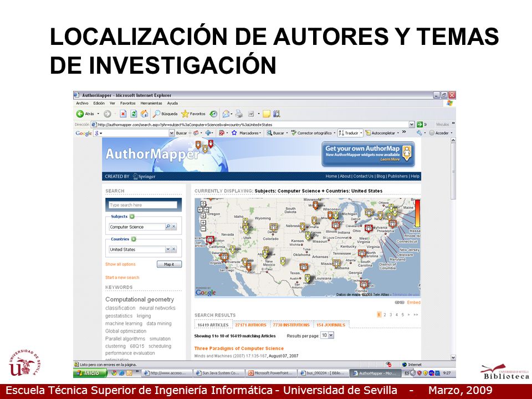
Task: Click the Map it button
Action: [170, 264]
